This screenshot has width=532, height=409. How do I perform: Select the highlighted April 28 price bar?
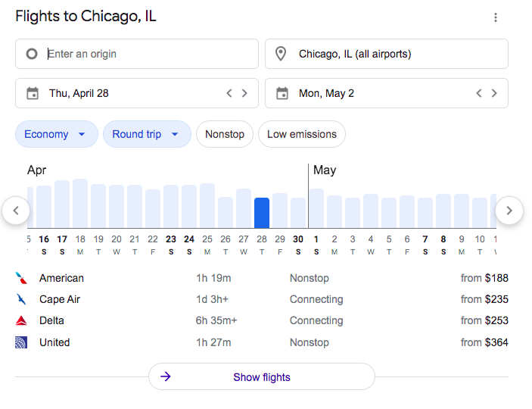262,212
